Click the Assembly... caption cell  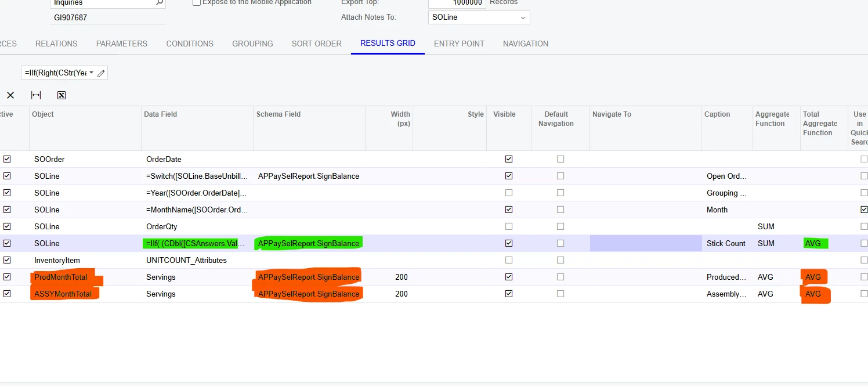(x=727, y=294)
